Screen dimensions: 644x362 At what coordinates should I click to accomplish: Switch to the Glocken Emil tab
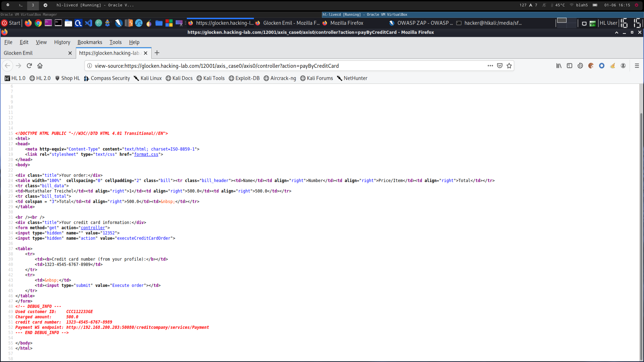point(34,53)
